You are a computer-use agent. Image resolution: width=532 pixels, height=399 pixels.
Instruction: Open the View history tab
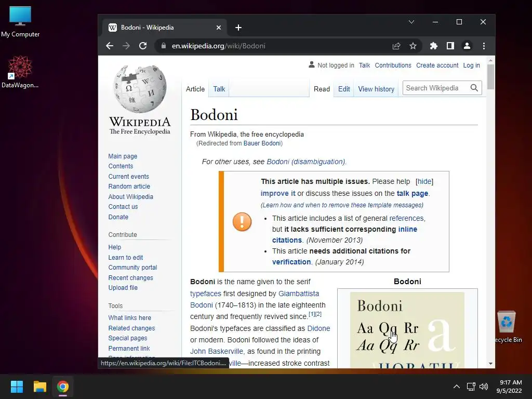click(376, 89)
